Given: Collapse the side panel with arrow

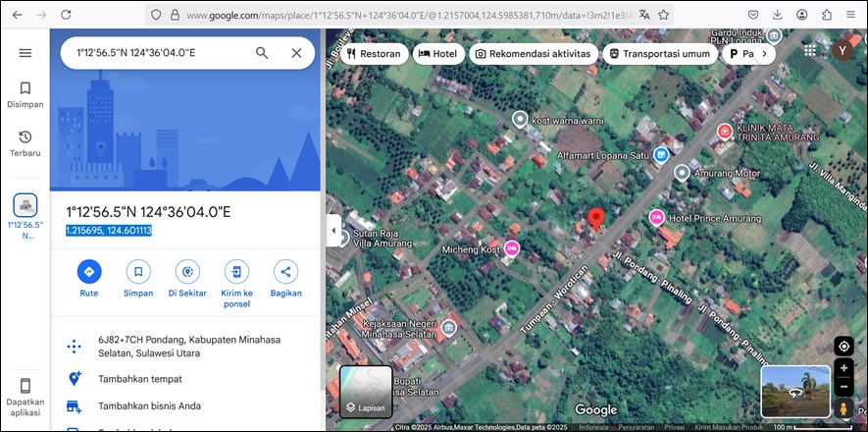Looking at the screenshot, I should click(x=332, y=231).
